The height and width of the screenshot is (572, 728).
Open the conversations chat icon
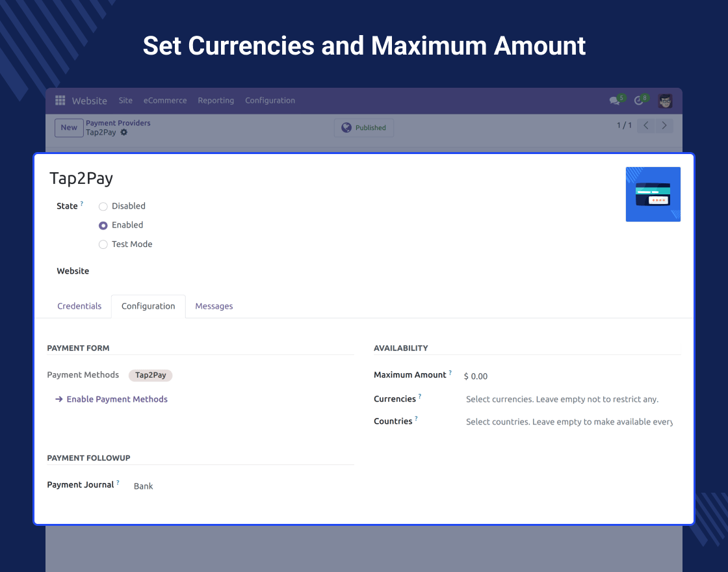coord(615,100)
